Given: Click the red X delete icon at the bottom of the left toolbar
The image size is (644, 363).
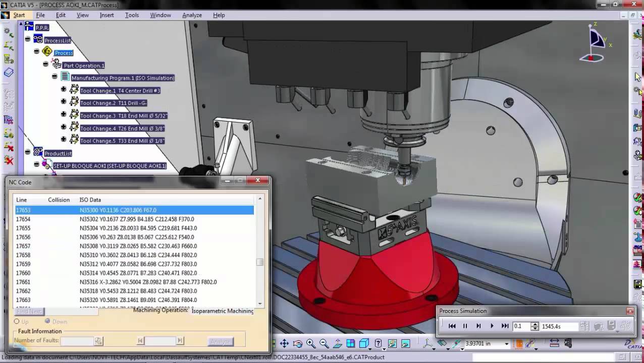Looking at the screenshot, I should (x=9, y=160).
